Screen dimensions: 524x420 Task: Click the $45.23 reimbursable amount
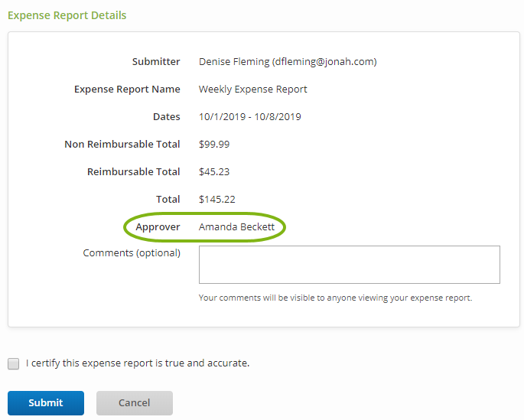214,171
